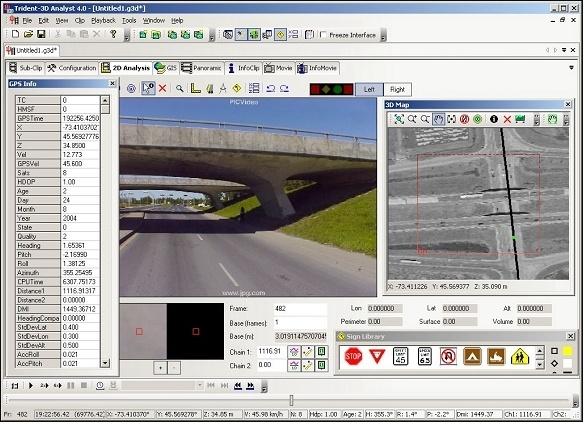Save the project with the floppy disk icon
The height and width of the screenshot is (424, 587).
pos(41,34)
